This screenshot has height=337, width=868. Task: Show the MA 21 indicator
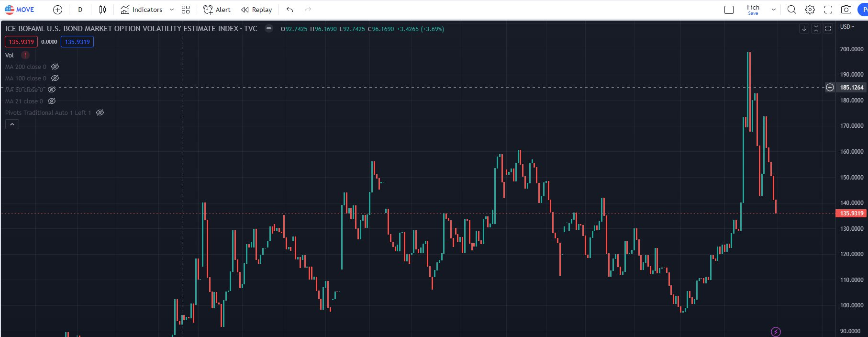click(x=52, y=101)
